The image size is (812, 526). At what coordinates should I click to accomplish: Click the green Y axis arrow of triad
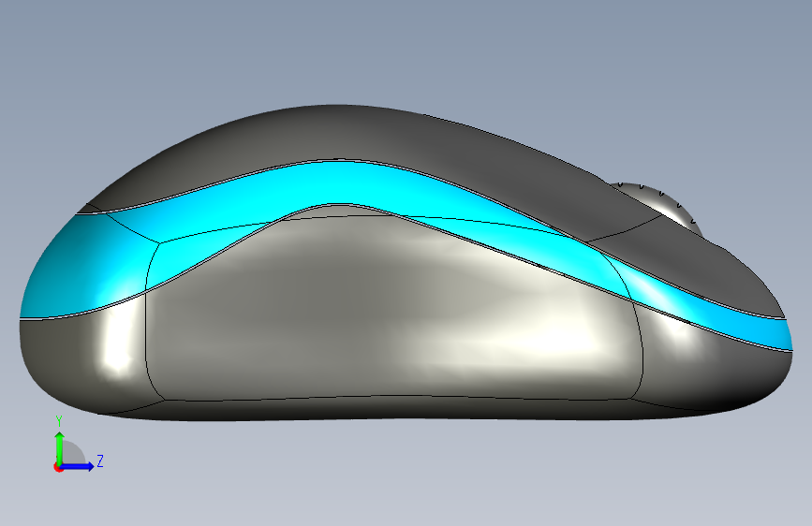coord(60,448)
